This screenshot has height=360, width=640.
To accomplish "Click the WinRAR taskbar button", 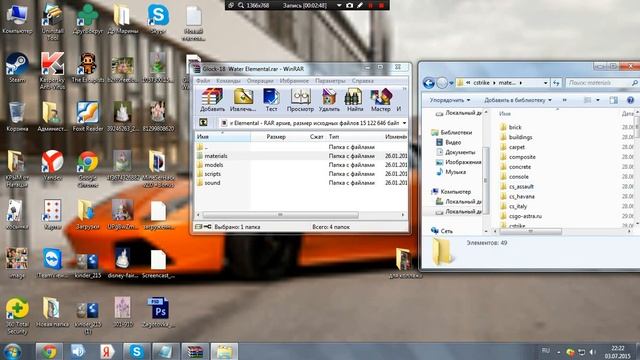I will (x=195, y=351).
